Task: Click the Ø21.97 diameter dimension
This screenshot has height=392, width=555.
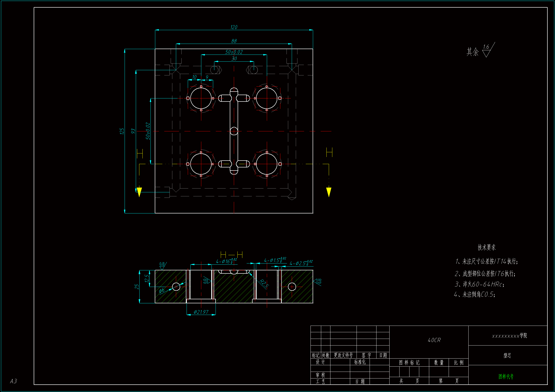Action: coord(201,312)
